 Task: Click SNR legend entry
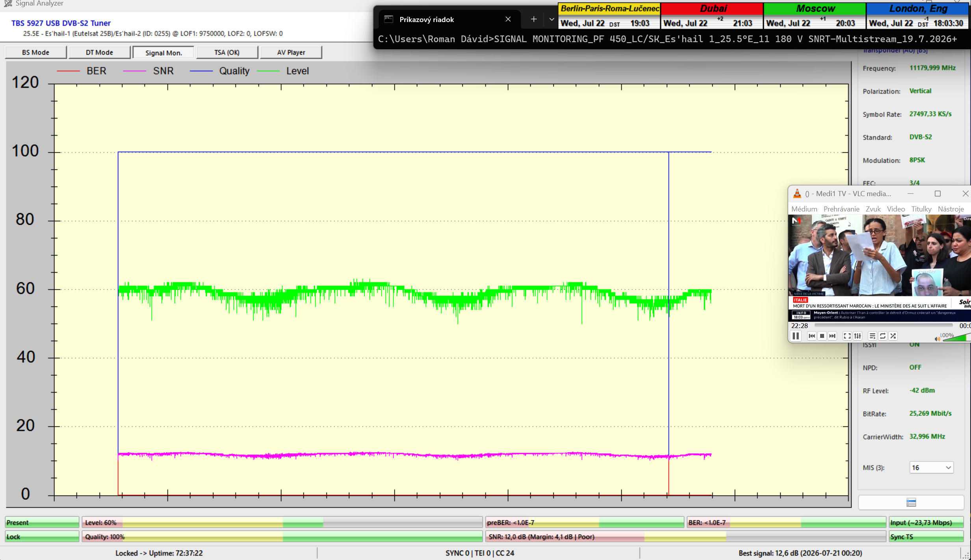click(x=148, y=71)
